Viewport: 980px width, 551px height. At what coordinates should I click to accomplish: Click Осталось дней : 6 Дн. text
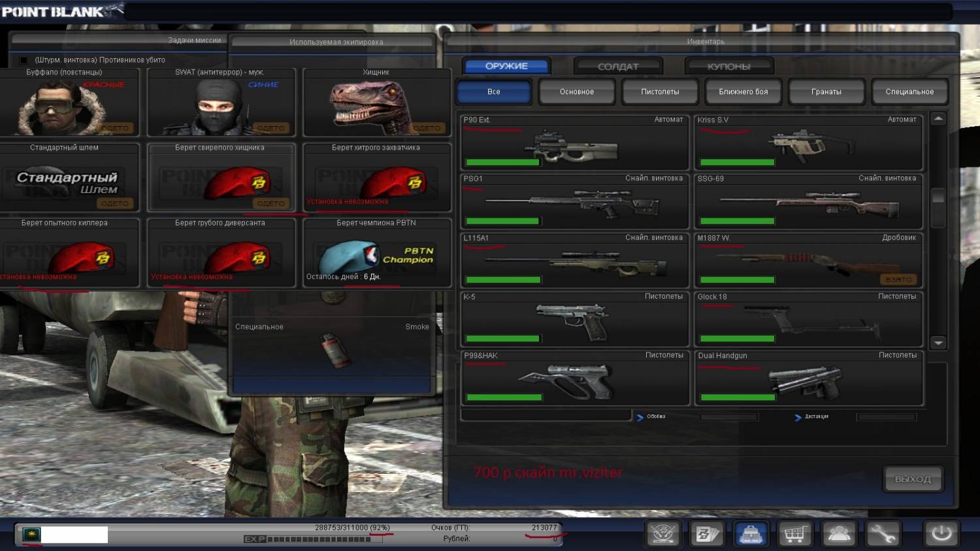click(344, 276)
